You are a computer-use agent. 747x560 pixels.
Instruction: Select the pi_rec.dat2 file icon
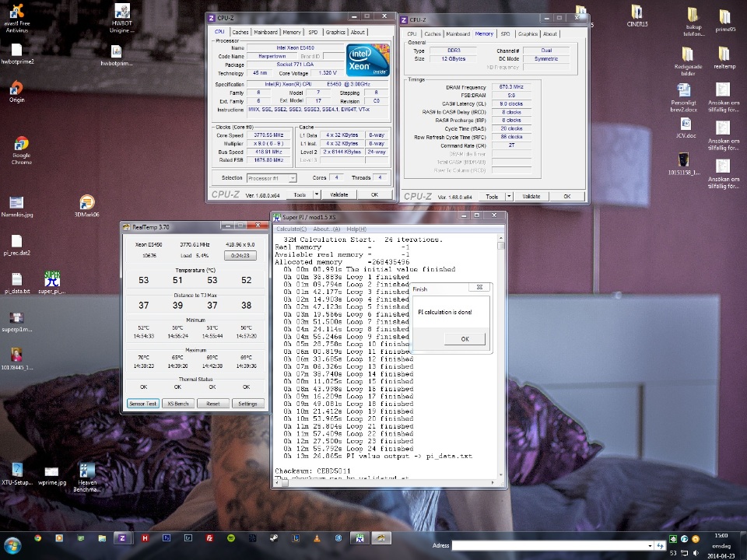17,245
